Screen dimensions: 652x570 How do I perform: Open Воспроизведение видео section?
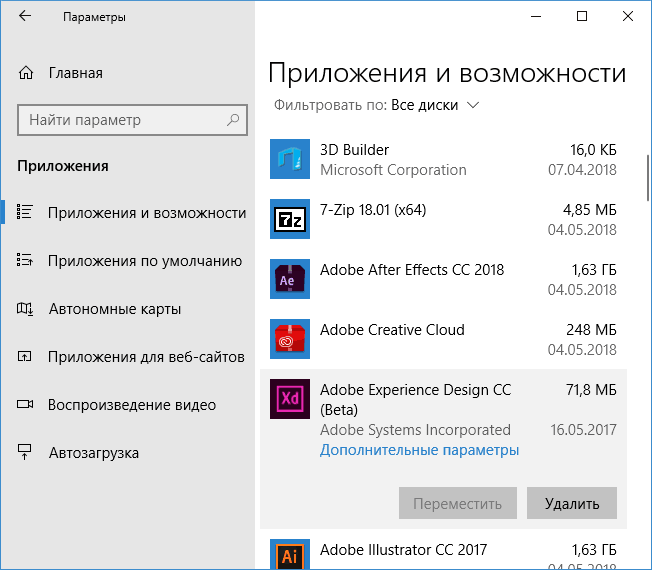[127, 405]
